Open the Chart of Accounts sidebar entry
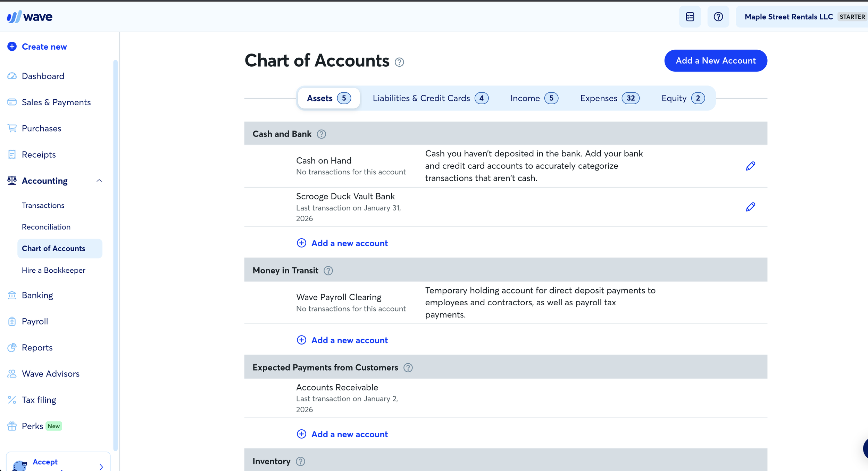Screen dimensions: 868x471 pos(53,248)
